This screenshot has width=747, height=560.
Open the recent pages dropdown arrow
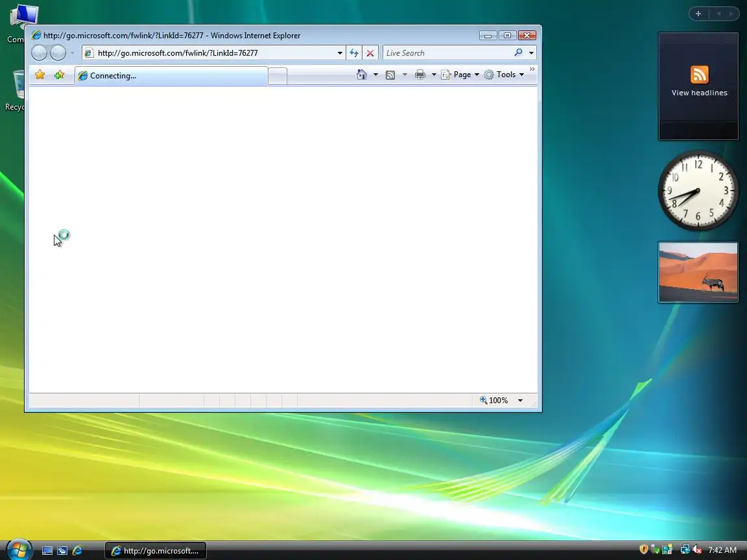coord(73,53)
